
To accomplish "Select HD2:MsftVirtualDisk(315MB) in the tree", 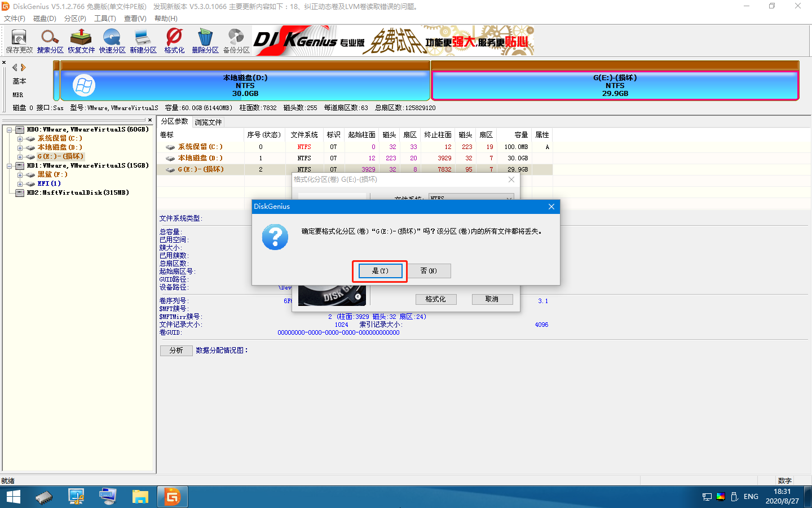I will 78,192.
